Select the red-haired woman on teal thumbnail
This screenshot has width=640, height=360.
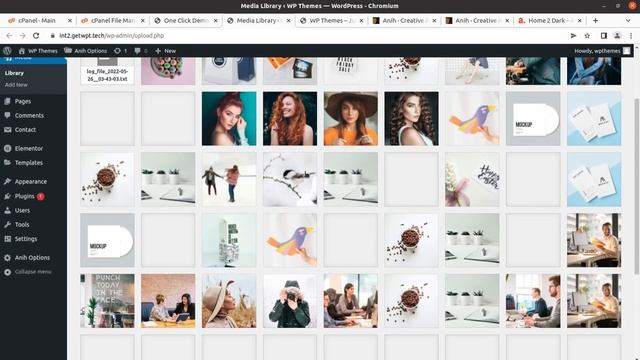click(x=229, y=118)
